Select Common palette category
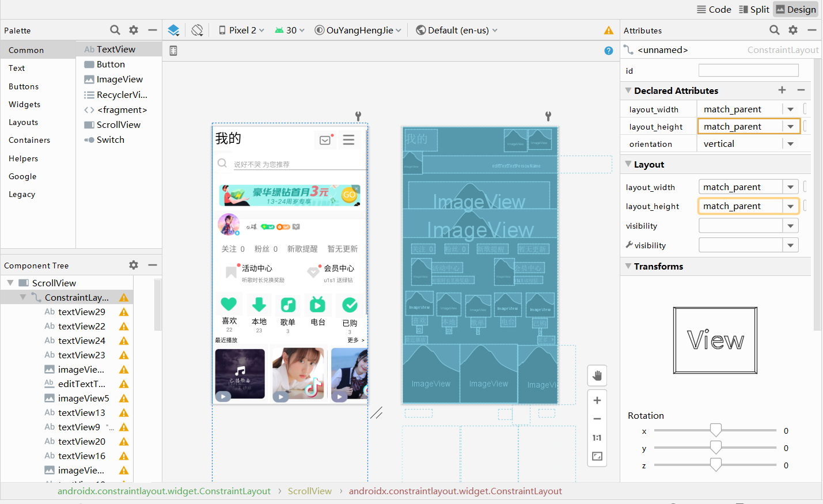The image size is (823, 504). coord(38,50)
